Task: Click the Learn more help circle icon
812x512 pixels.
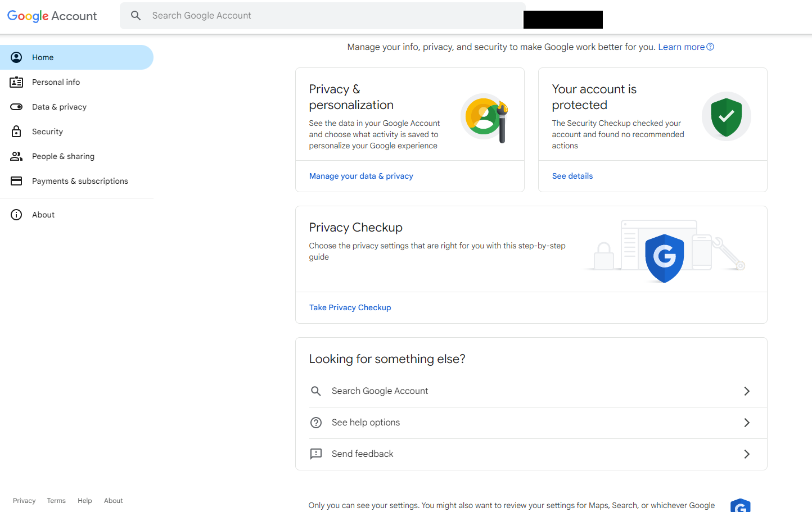Action: click(x=710, y=47)
